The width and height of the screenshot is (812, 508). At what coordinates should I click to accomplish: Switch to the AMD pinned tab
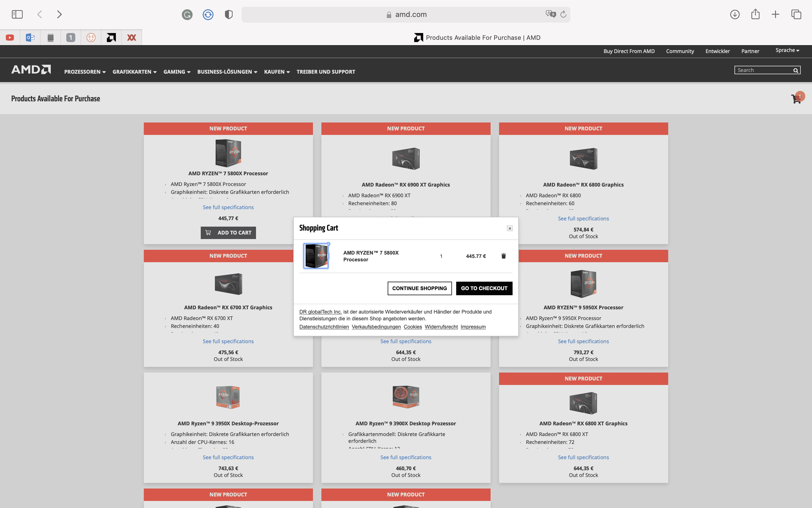pos(111,37)
